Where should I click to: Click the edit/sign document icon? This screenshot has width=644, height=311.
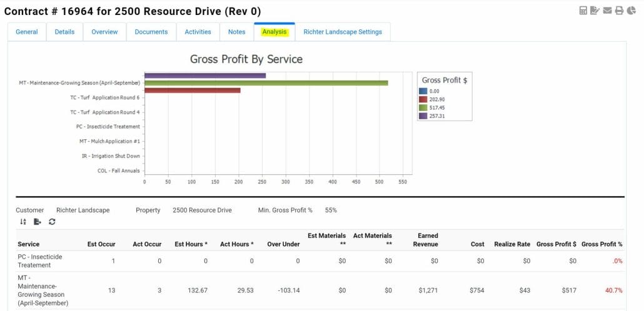(595, 11)
